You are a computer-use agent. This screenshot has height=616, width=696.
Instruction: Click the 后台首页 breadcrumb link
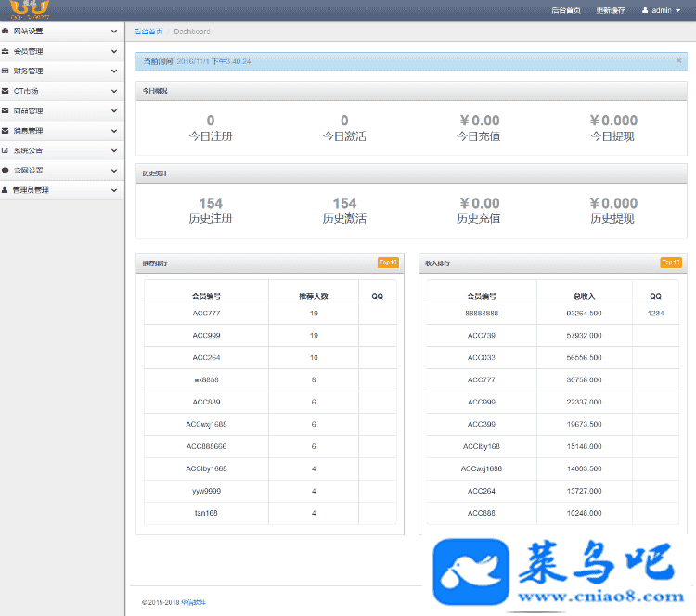pyautogui.click(x=148, y=32)
